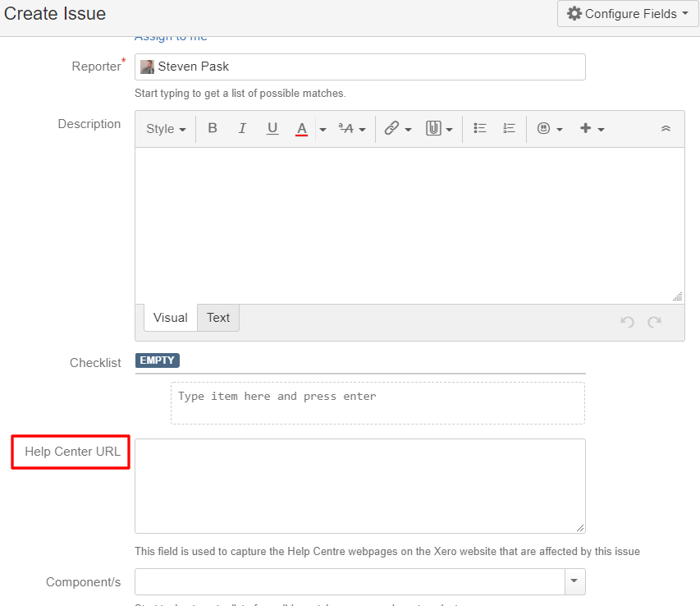Click inside the Description editor area
This screenshot has height=606, width=700.
tap(409, 226)
